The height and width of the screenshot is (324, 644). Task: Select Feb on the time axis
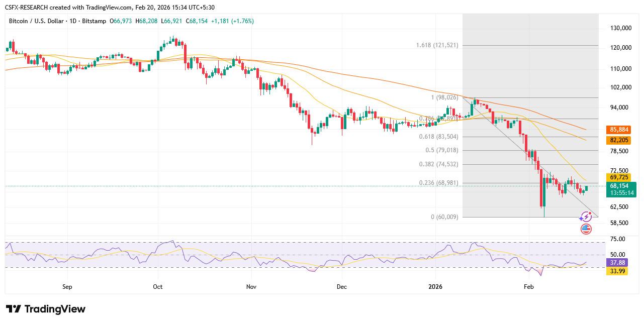[x=528, y=287]
